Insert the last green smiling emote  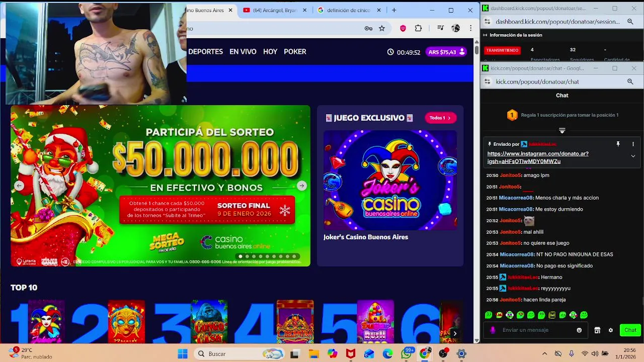(584, 315)
